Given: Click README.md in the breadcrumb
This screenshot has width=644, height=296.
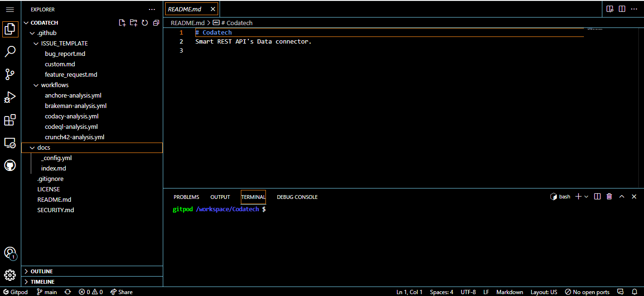Looking at the screenshot, I should pyautogui.click(x=187, y=23).
